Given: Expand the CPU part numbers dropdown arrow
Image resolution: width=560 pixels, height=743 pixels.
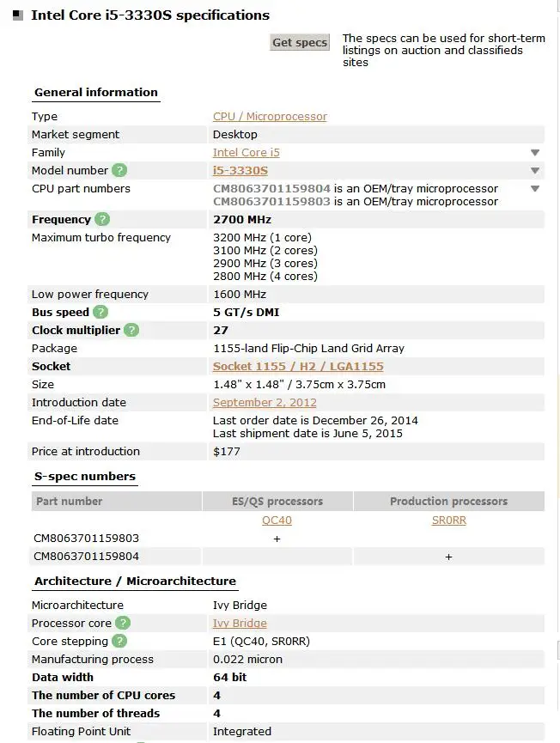Looking at the screenshot, I should click(x=535, y=189).
